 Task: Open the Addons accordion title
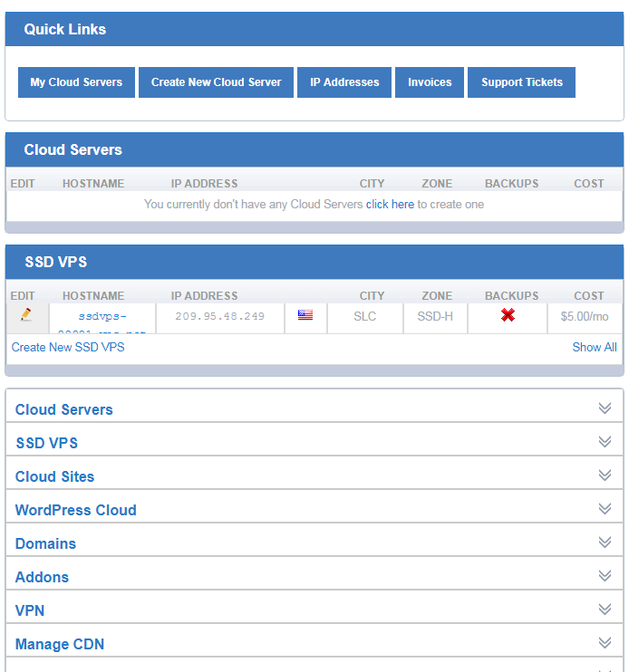[x=42, y=577]
